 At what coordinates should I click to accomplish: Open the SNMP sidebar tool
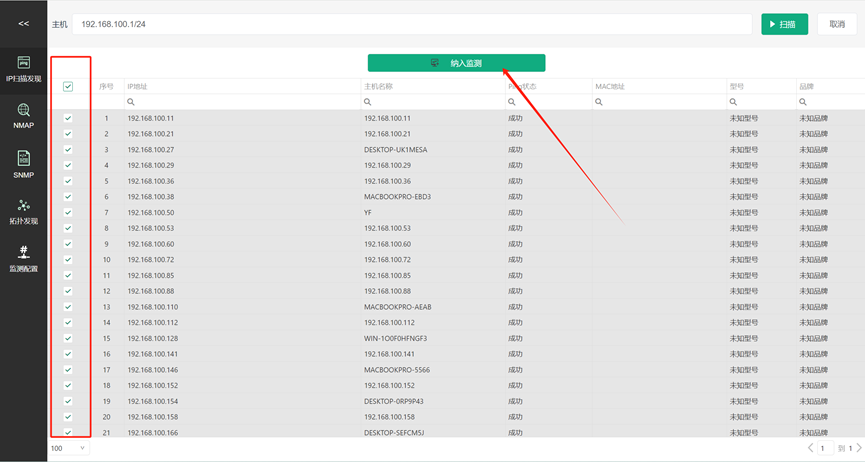[23, 164]
